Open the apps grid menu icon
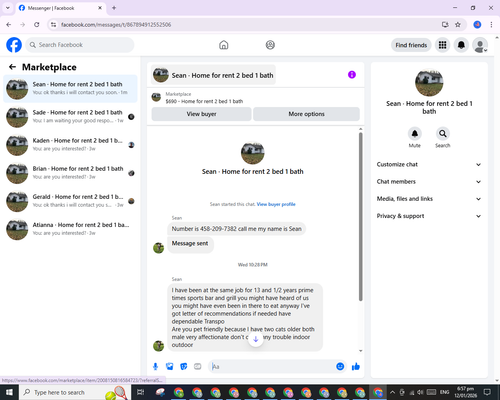 click(442, 45)
